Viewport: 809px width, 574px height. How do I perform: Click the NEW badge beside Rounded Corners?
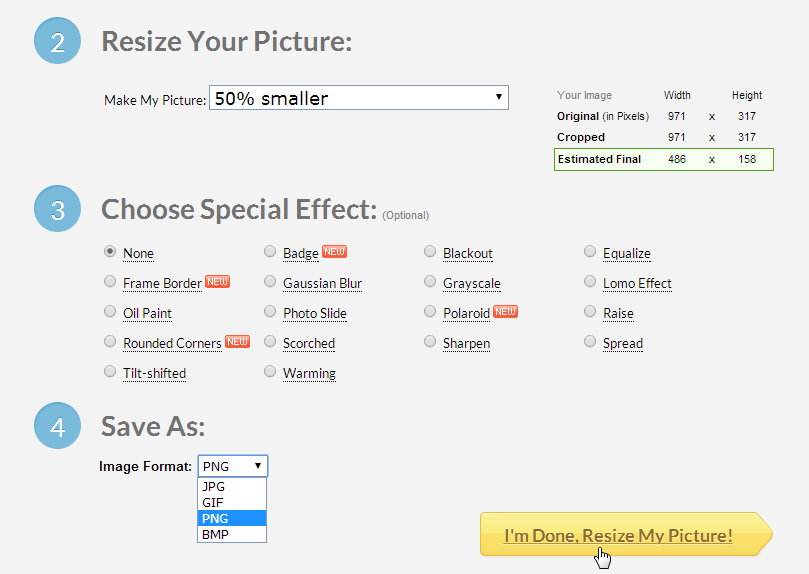(x=237, y=341)
